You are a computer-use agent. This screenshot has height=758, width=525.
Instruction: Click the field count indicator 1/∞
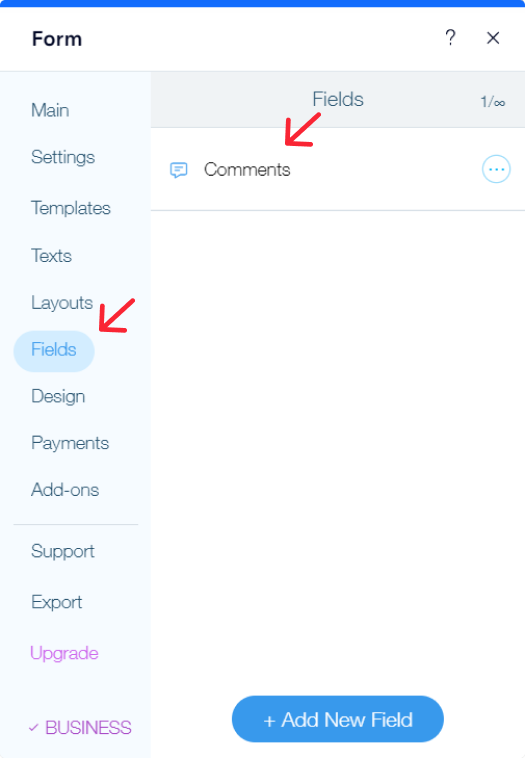(493, 102)
